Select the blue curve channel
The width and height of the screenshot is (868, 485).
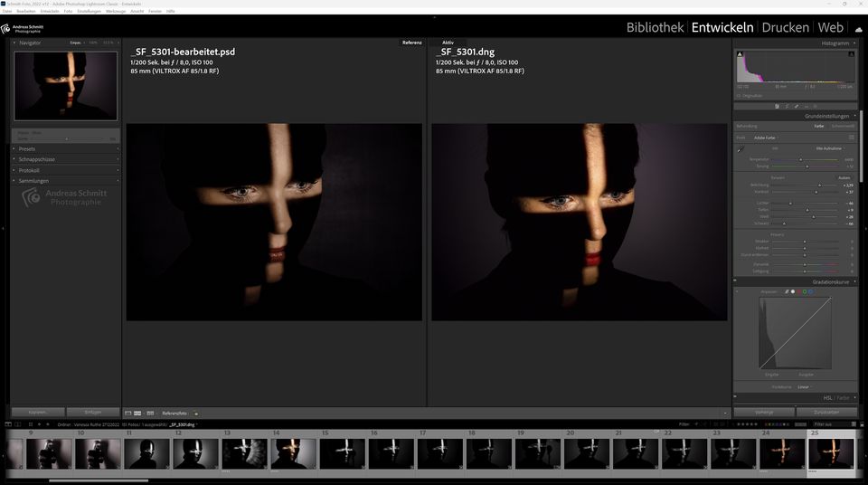tap(810, 291)
